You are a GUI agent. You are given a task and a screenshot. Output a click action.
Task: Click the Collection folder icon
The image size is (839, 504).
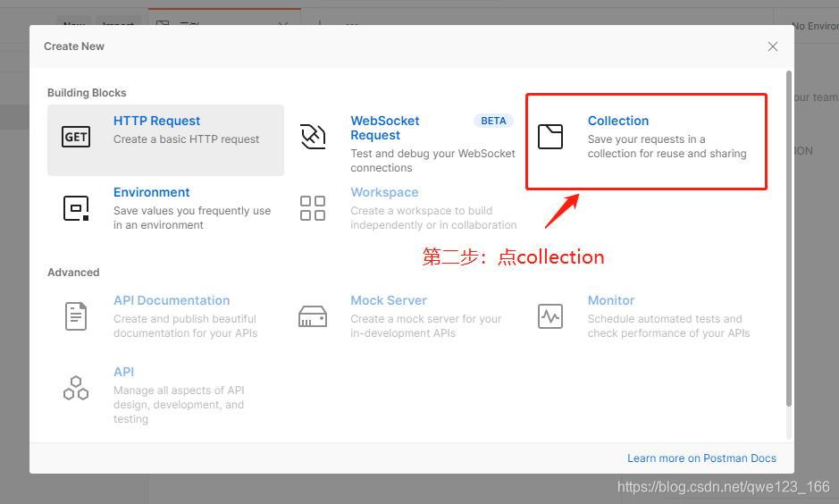coord(550,137)
